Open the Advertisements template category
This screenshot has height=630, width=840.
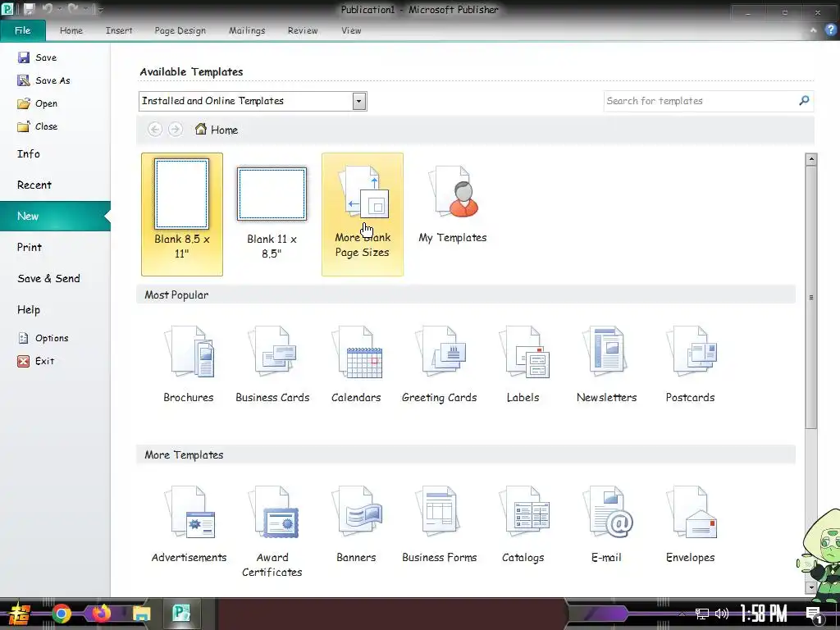point(189,524)
